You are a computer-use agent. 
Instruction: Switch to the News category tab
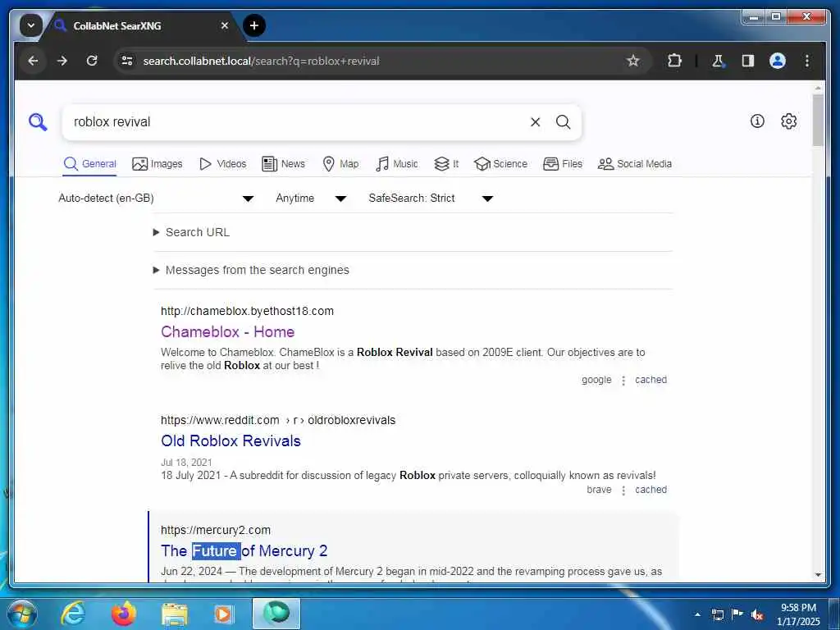click(x=283, y=164)
